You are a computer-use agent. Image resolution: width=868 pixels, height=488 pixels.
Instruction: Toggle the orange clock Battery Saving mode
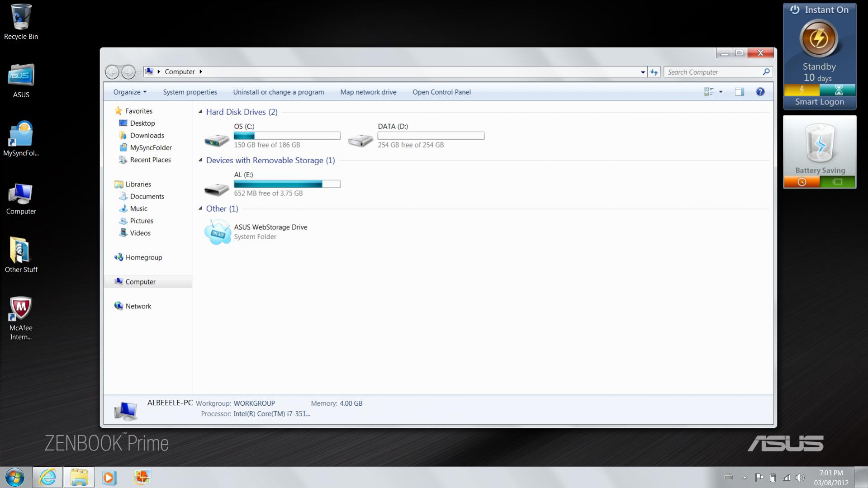(x=802, y=182)
